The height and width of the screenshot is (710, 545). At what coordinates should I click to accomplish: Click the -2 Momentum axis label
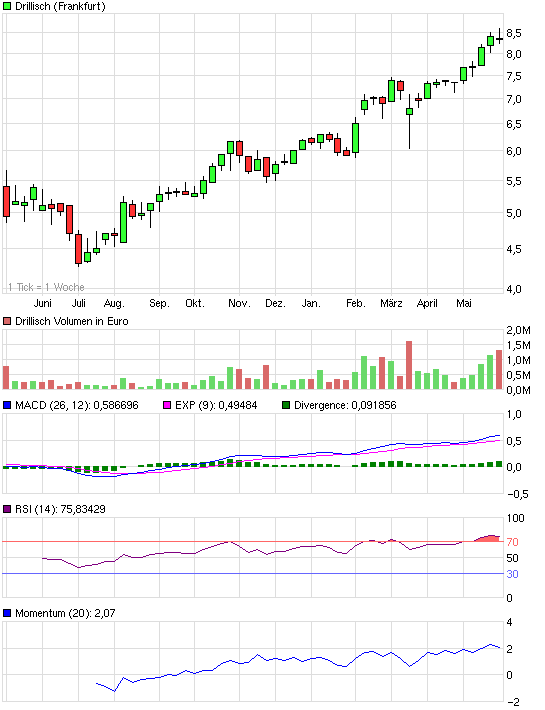coord(513,702)
